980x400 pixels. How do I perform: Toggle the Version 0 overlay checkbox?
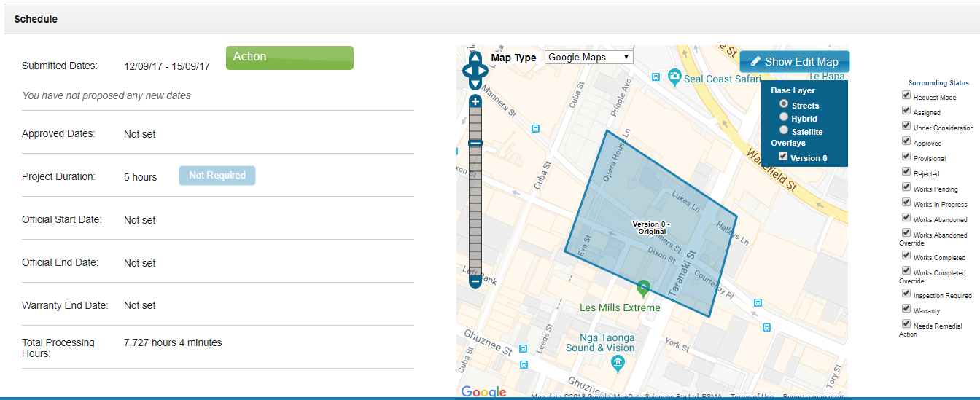pyautogui.click(x=783, y=156)
